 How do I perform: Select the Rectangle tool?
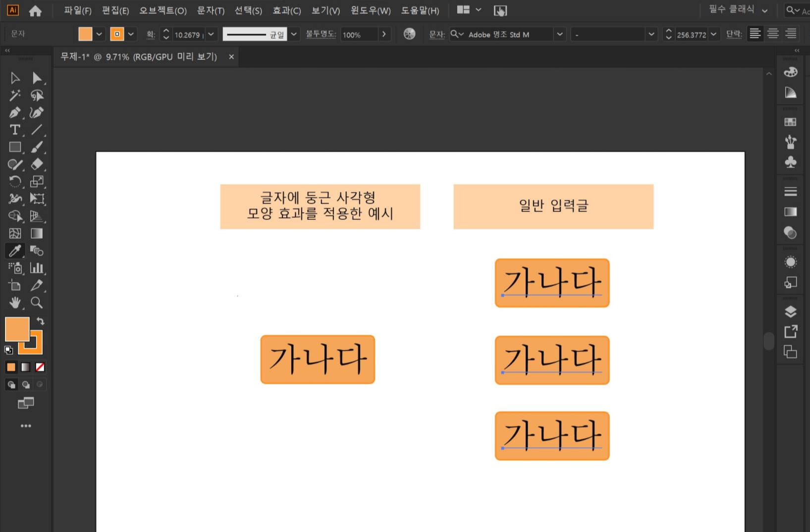[x=15, y=147]
